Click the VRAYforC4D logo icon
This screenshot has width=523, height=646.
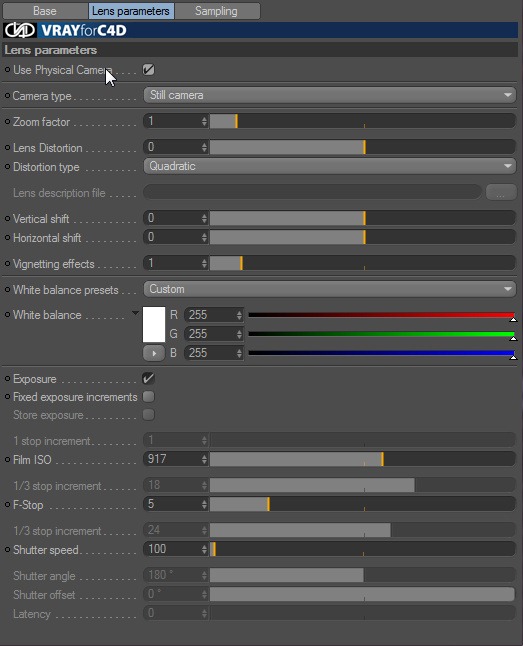click(20, 30)
